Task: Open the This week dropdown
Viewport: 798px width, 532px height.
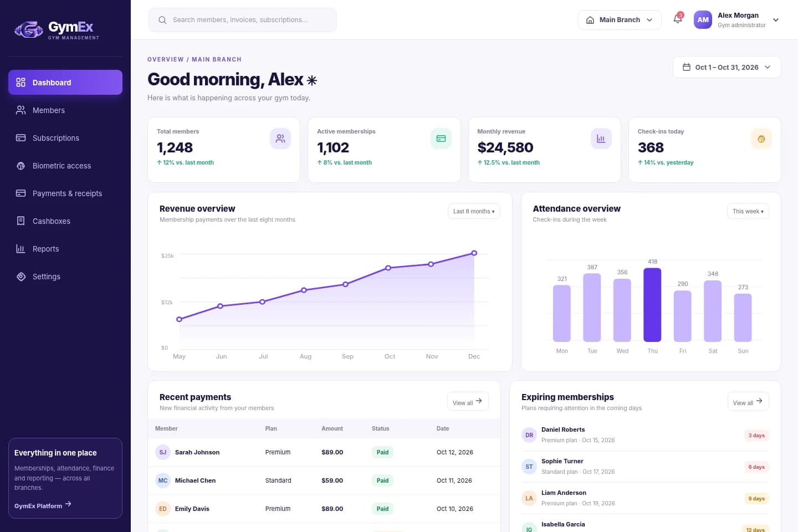Action: (748, 211)
